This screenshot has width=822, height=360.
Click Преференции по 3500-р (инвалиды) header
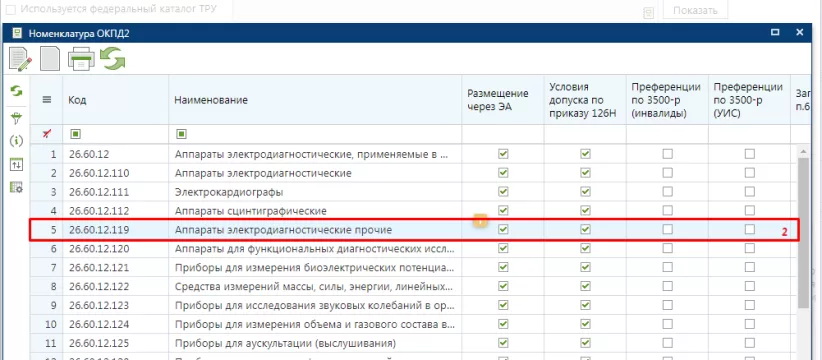pyautogui.click(x=667, y=100)
